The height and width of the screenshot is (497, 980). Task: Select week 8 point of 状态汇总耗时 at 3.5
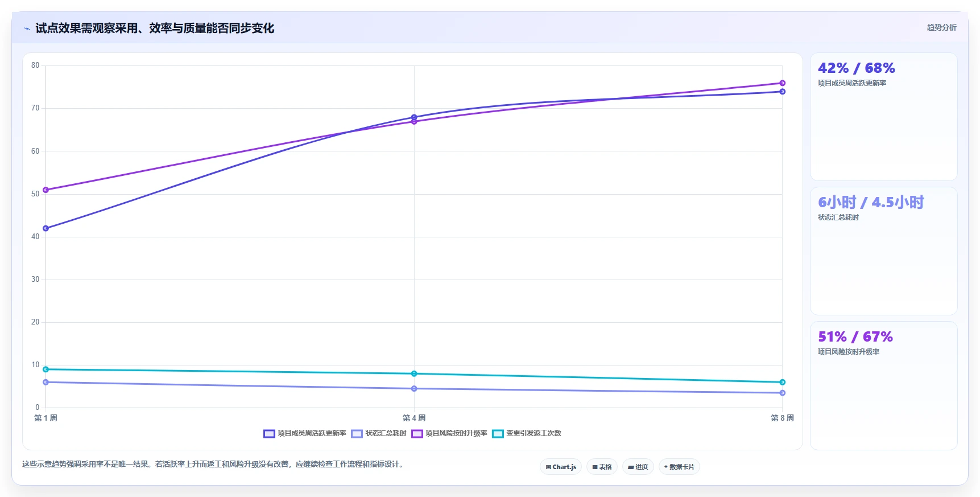(x=782, y=393)
